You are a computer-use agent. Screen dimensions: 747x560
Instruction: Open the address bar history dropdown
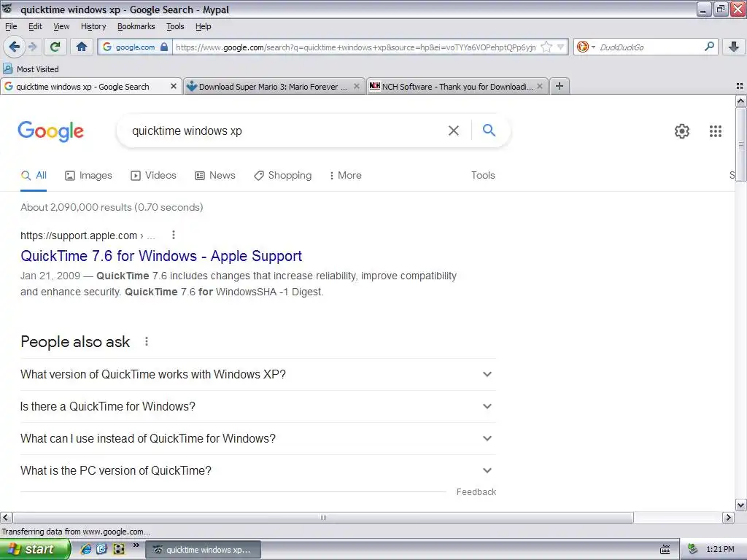tap(561, 47)
